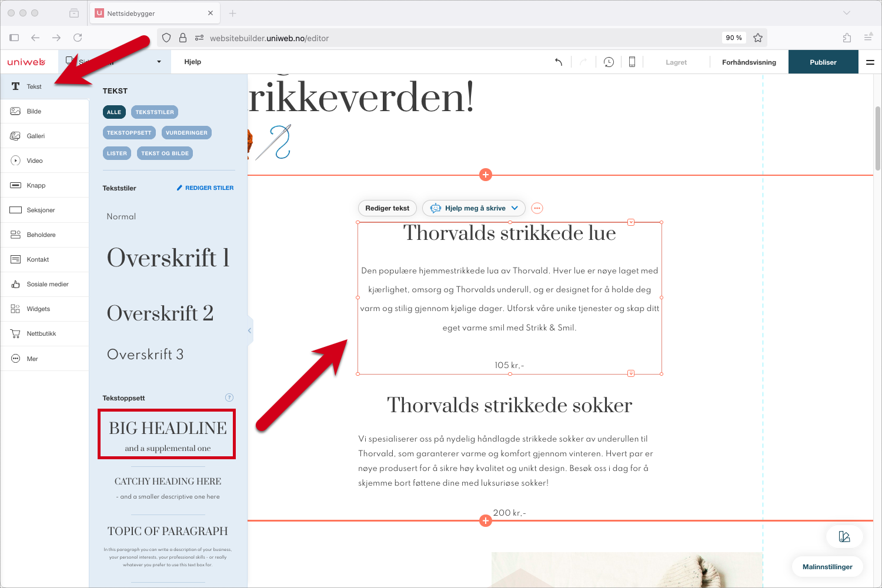The image size is (882, 588).
Task: Click Rediger tekst button
Action: pyautogui.click(x=387, y=208)
